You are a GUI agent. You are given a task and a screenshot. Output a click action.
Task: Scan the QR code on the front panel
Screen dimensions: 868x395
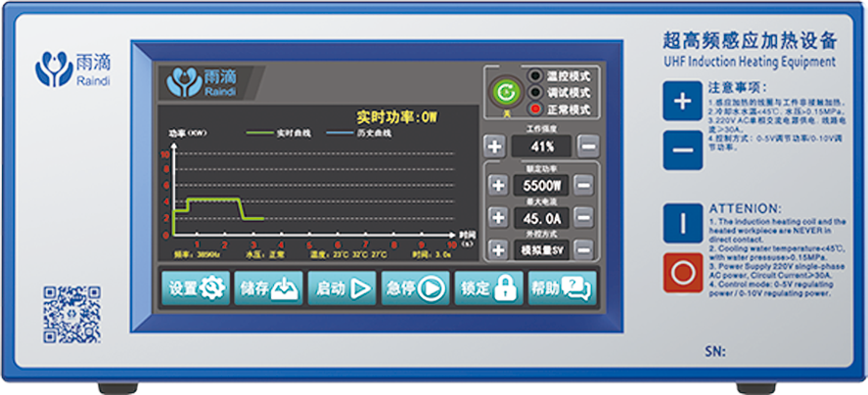71,313
